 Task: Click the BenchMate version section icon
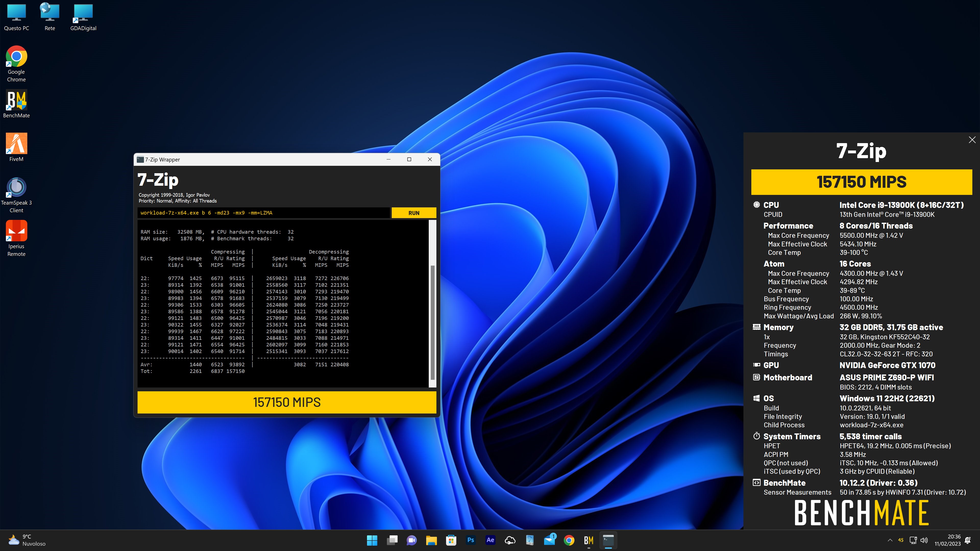[756, 483]
